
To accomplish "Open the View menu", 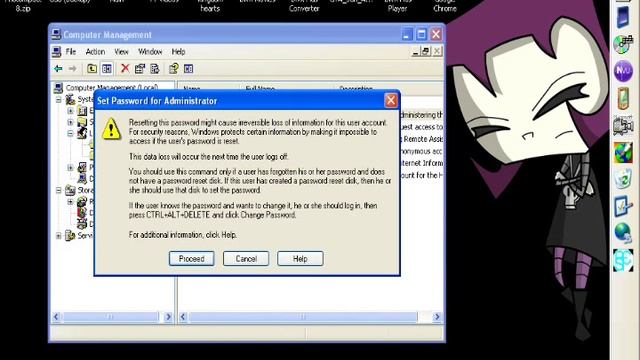I will pos(121,52).
